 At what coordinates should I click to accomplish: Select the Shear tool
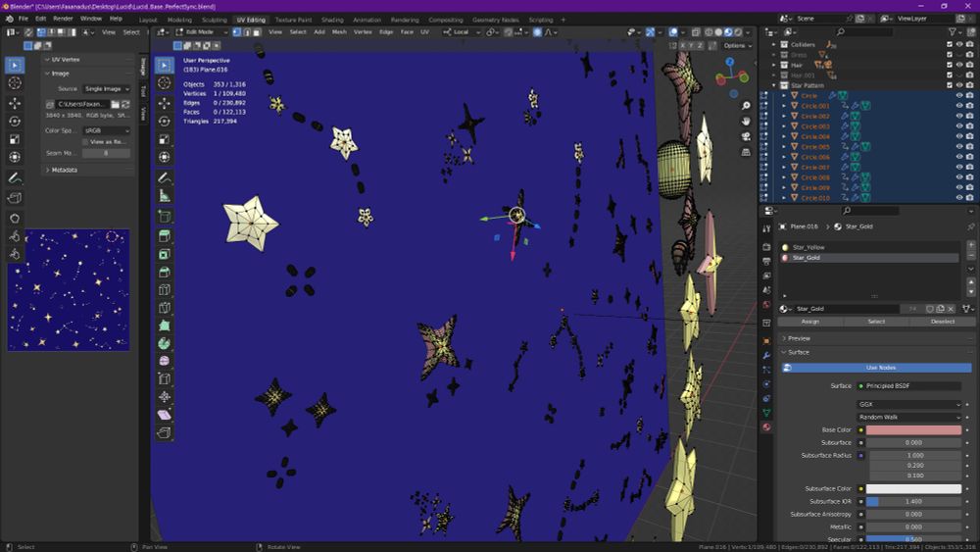click(165, 415)
